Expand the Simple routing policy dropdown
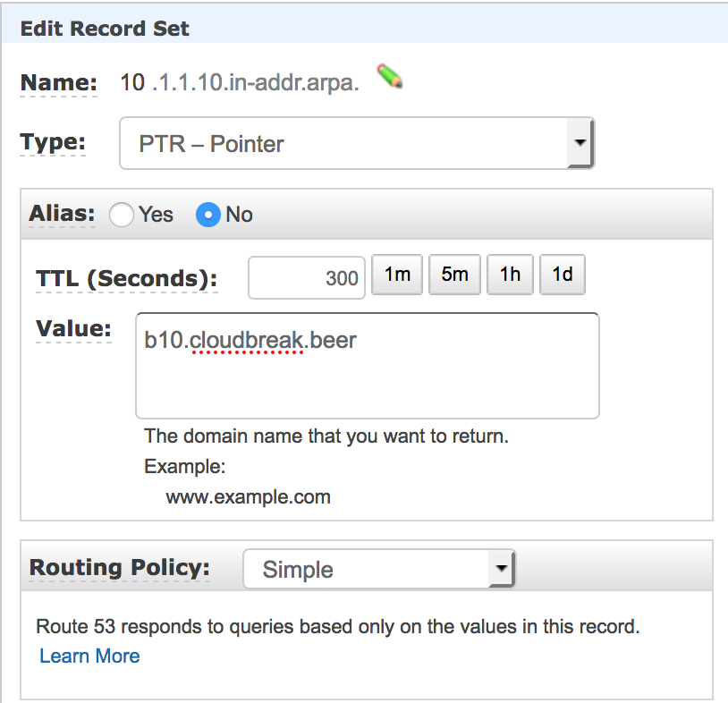This screenshot has width=728, height=703. click(379, 569)
